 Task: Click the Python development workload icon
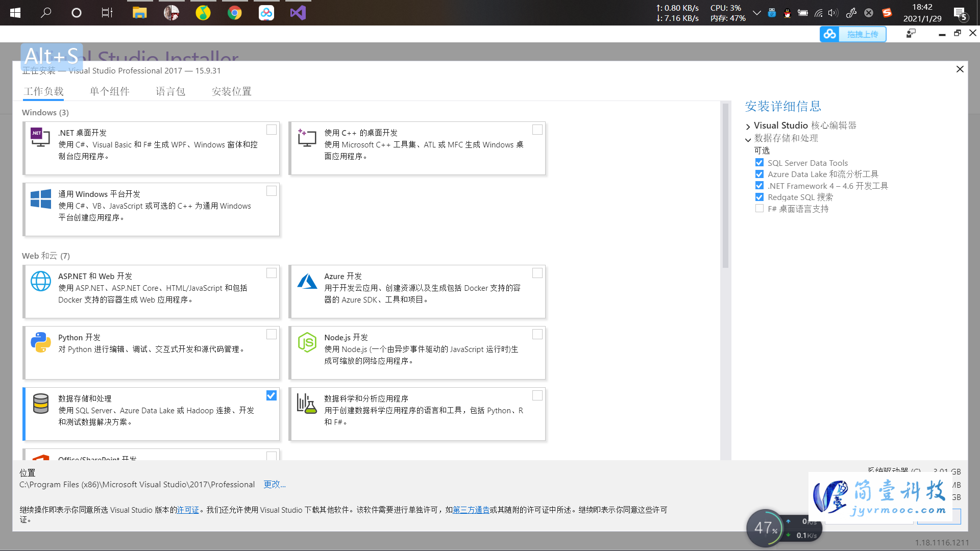click(40, 342)
